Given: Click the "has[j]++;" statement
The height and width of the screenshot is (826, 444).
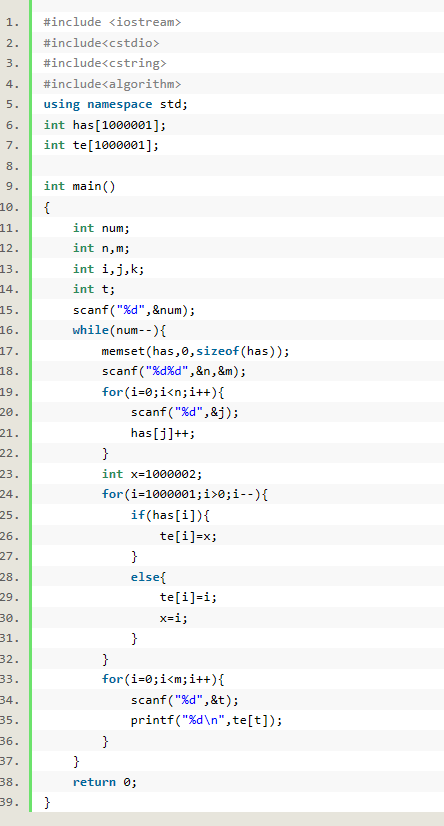Looking at the screenshot, I should pyautogui.click(x=163, y=433).
